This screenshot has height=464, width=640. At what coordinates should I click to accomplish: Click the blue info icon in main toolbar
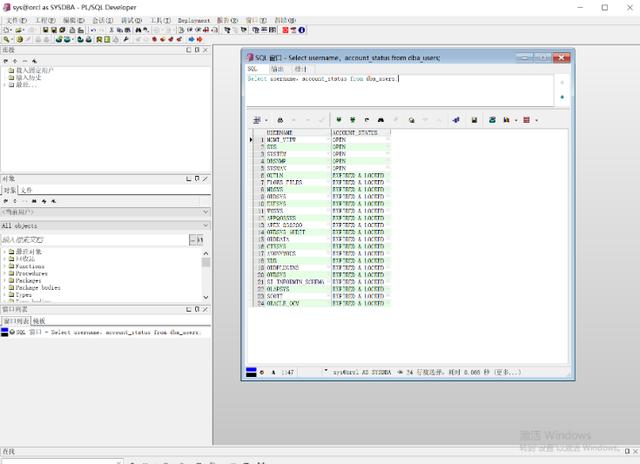pos(302,30)
